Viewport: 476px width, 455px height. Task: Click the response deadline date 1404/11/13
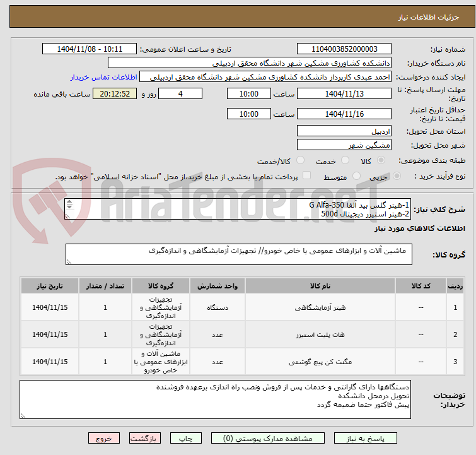pyautogui.click(x=344, y=93)
